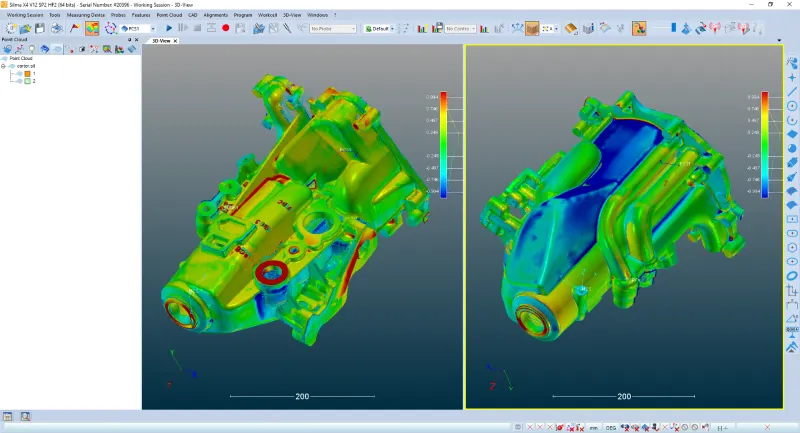Open the Alignments menu
800x433 pixels.
coord(215,16)
